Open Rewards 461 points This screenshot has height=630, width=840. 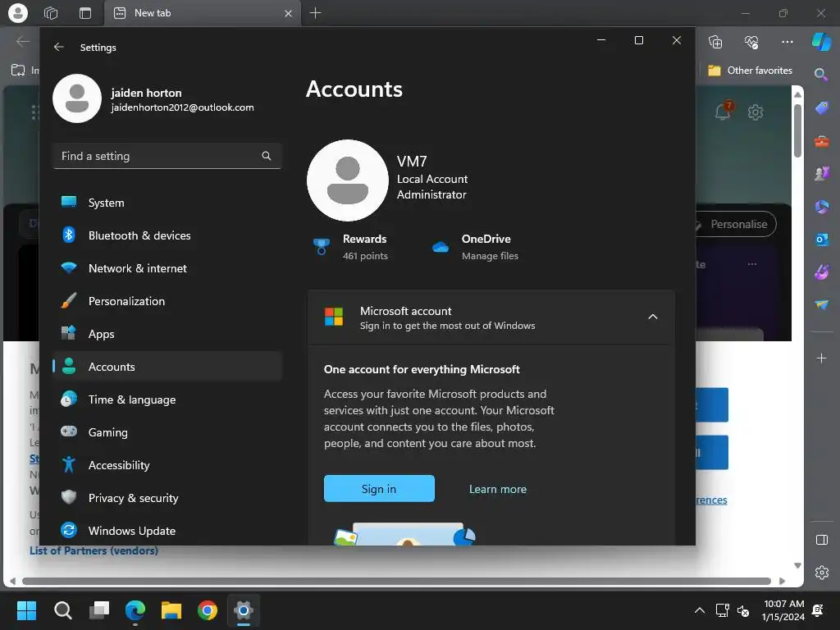pyautogui.click(x=350, y=247)
